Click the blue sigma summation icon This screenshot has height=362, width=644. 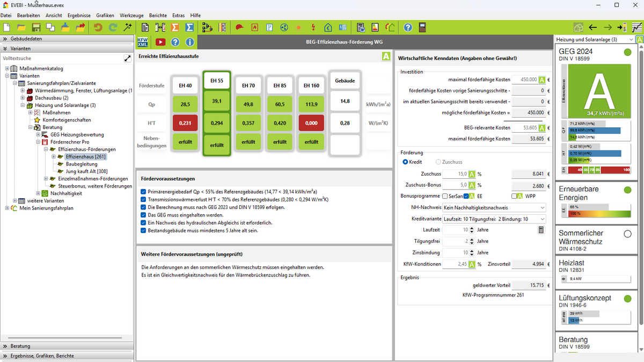point(189,27)
